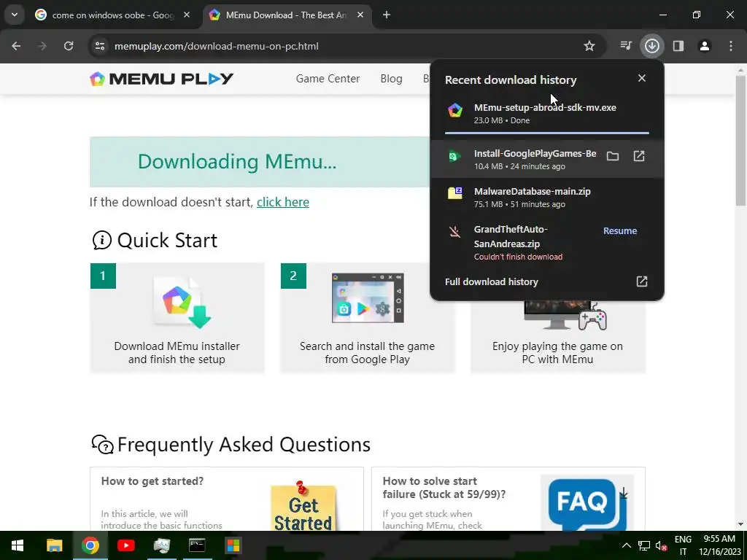Image resolution: width=747 pixels, height=560 pixels.
Task: Open File Explorer from taskbar
Action: (x=54, y=545)
